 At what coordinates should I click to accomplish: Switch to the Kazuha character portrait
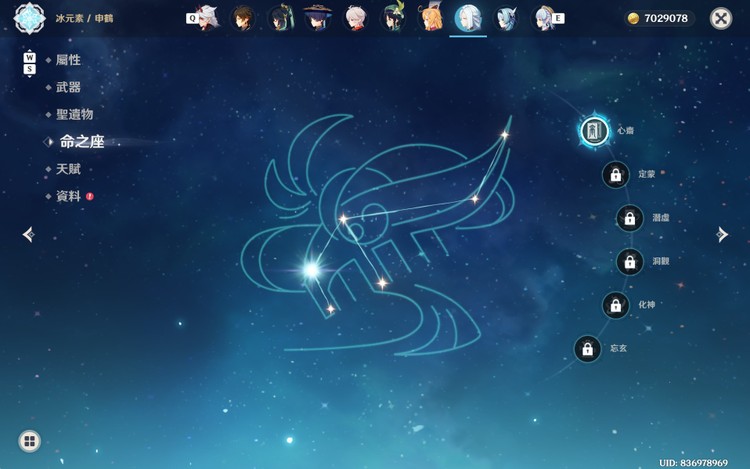click(355, 18)
